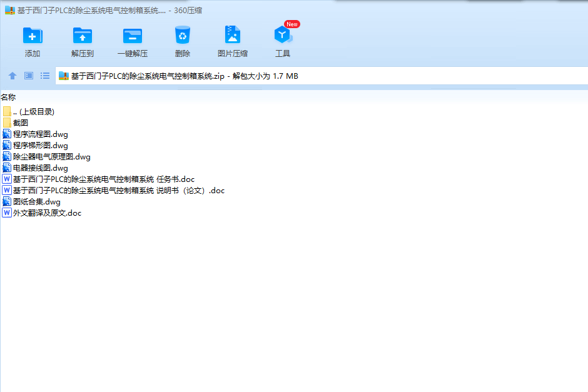Select file 程序流程图.dwg
Image resolution: width=588 pixels, height=392 pixels.
pyautogui.click(x=41, y=134)
